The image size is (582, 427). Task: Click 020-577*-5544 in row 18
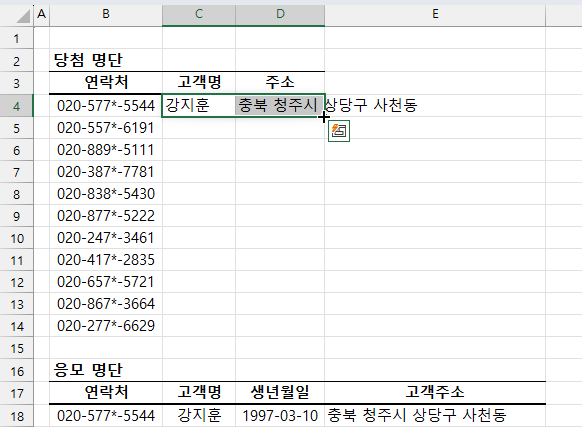pyautogui.click(x=106, y=415)
